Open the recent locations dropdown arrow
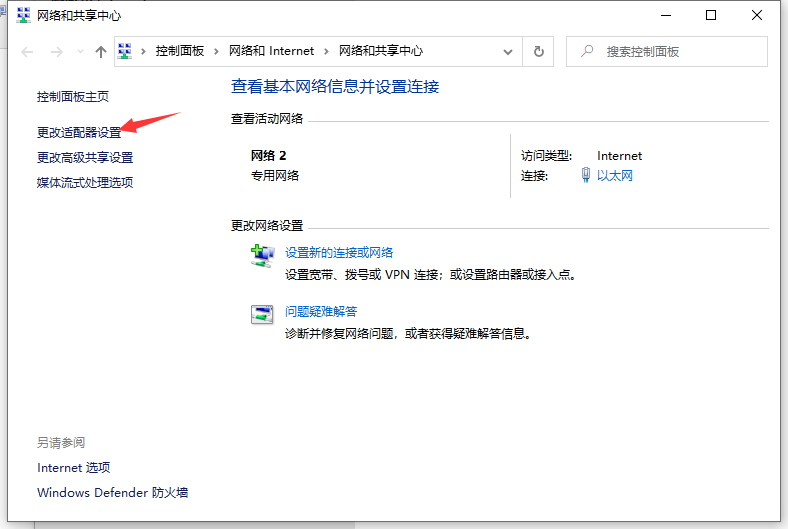Screen dimensions: 788x529 79,52
